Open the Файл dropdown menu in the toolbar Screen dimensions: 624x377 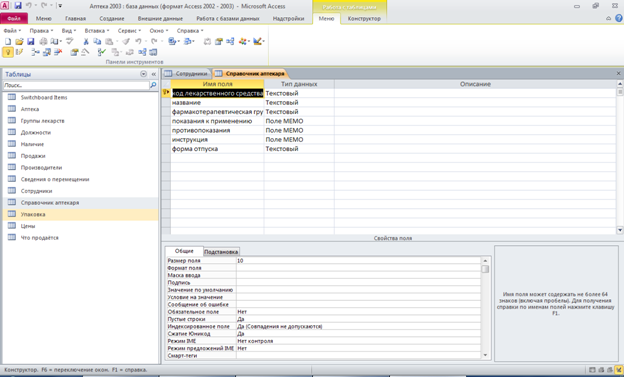(x=12, y=31)
